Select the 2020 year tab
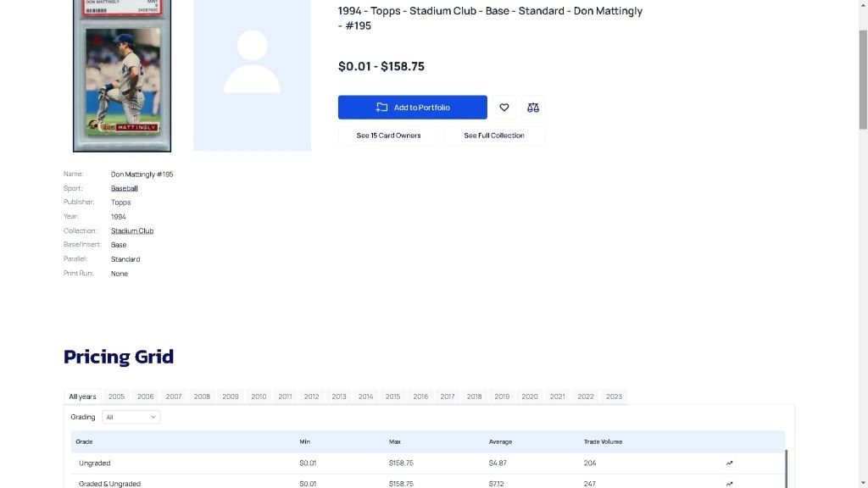This screenshot has height=488, width=868. 530,396
